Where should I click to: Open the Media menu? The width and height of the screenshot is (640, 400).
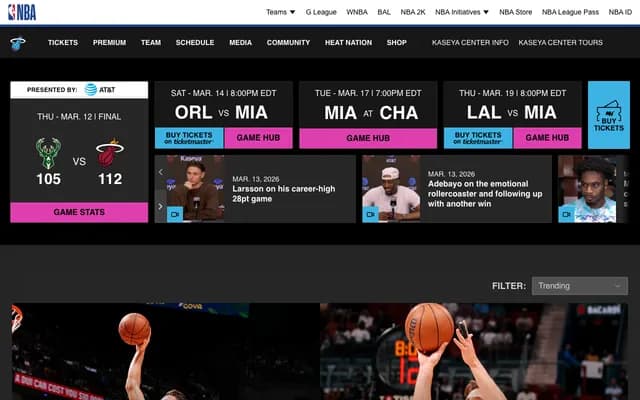[240, 42]
